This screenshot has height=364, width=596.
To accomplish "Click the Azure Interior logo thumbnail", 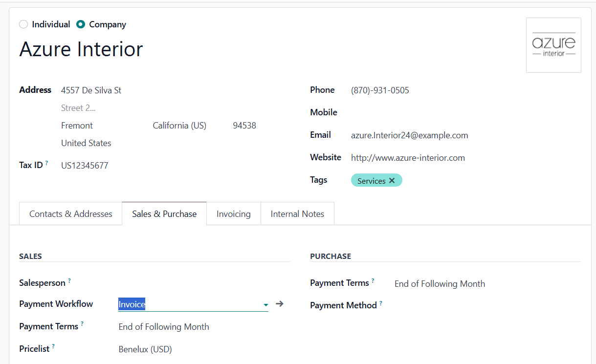I will 553,45.
